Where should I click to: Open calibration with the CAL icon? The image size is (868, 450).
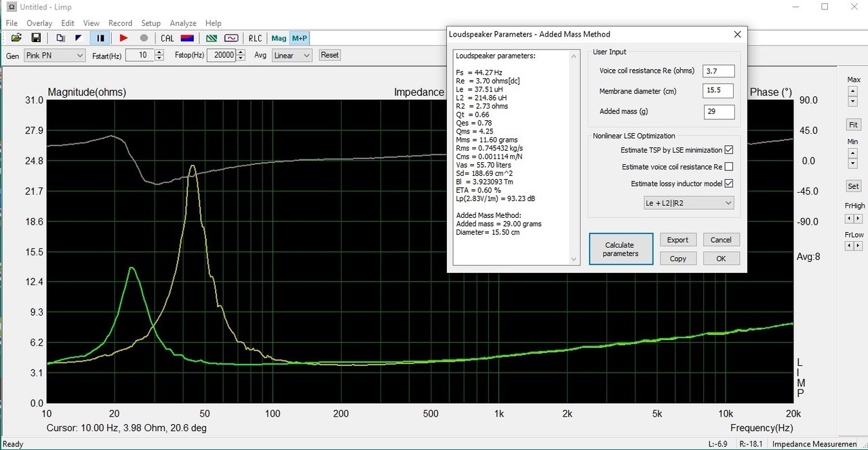pos(167,38)
